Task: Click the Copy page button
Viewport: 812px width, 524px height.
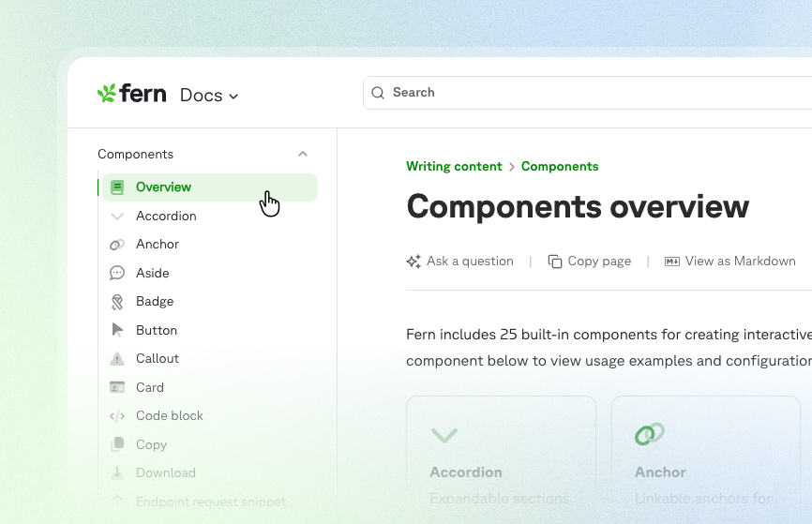Action: pyautogui.click(x=590, y=261)
